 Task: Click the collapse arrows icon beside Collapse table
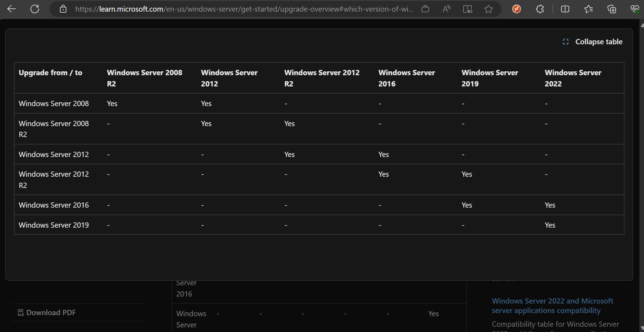(566, 42)
